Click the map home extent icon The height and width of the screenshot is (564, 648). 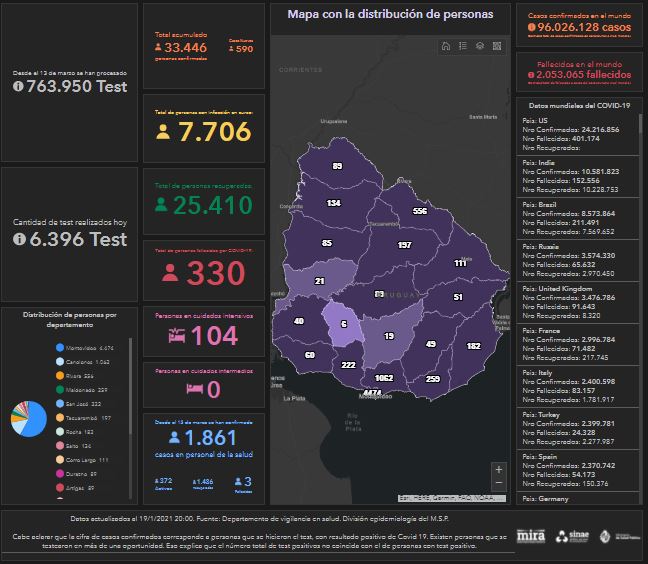(446, 46)
